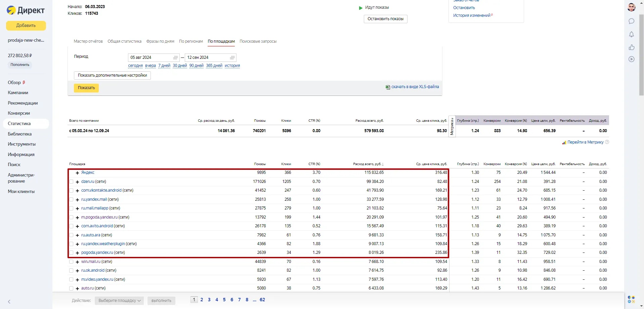Check the win.mail.ru row checkbox
The image size is (644, 309).
point(71,262)
